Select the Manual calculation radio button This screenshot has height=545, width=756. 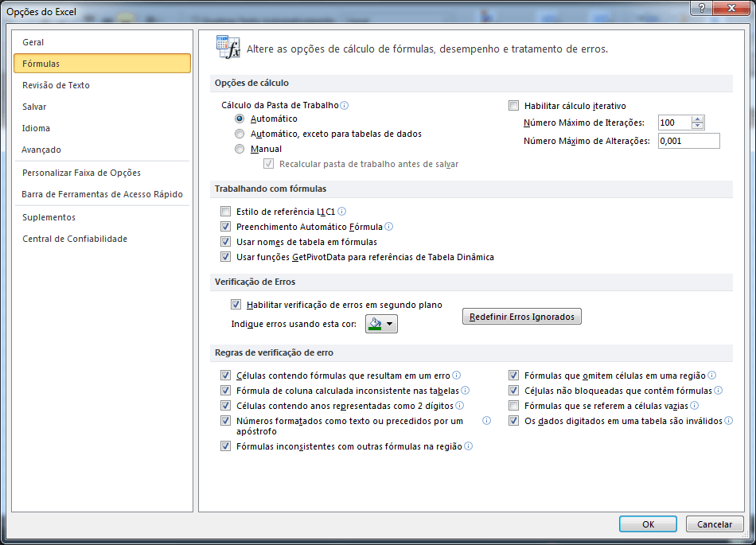(x=240, y=149)
